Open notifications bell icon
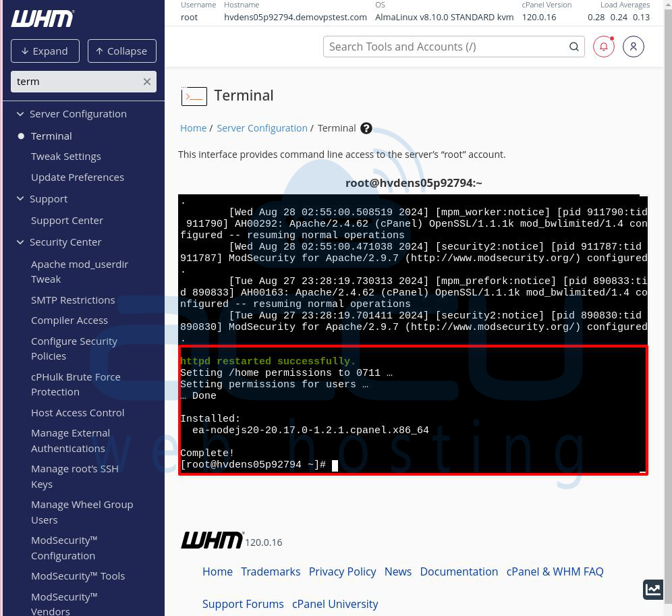 tap(603, 47)
